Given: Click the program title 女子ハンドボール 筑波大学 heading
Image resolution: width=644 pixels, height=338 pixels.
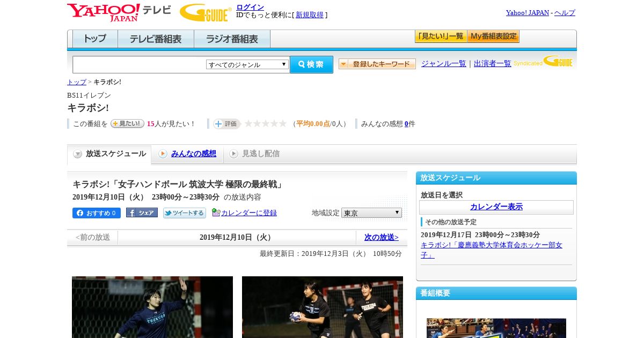Looking at the screenshot, I should click(x=178, y=184).
